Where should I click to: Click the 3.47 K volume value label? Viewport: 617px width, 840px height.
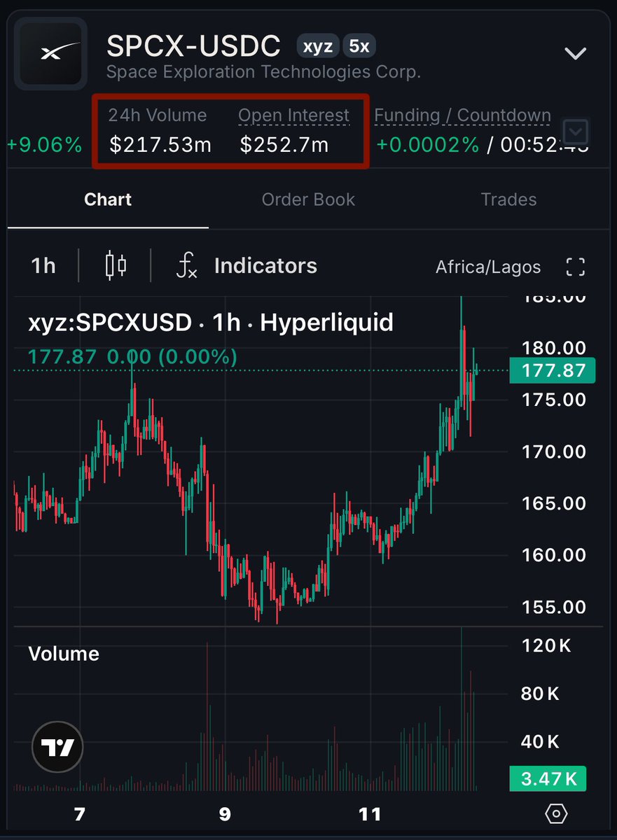point(548,778)
